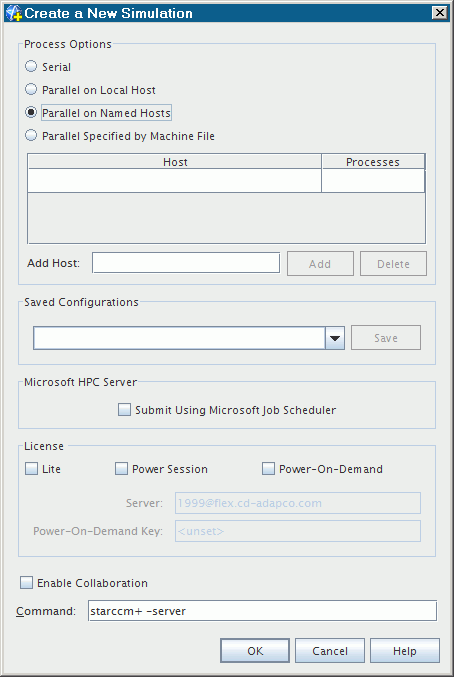This screenshot has width=454, height=677.
Task: Enable the Power-On-Demand license checkbox
Action: (268, 469)
